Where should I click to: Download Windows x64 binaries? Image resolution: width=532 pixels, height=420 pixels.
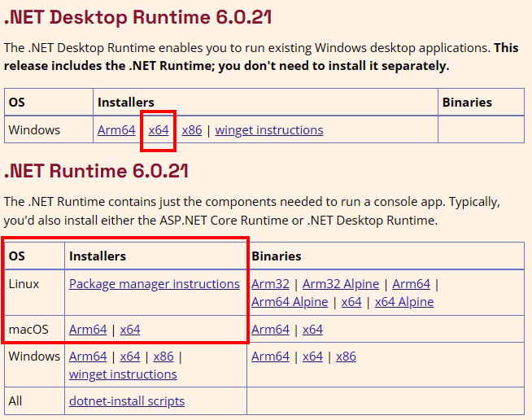[312, 357]
